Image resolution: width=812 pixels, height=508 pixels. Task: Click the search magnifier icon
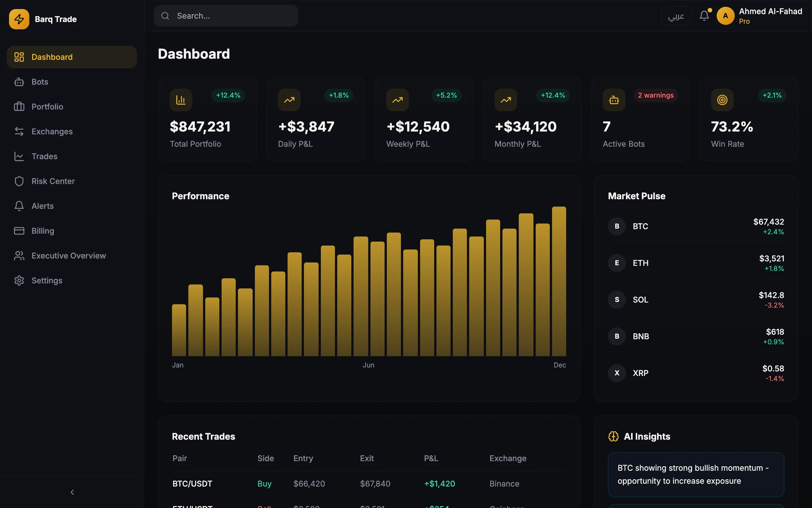[x=165, y=16]
